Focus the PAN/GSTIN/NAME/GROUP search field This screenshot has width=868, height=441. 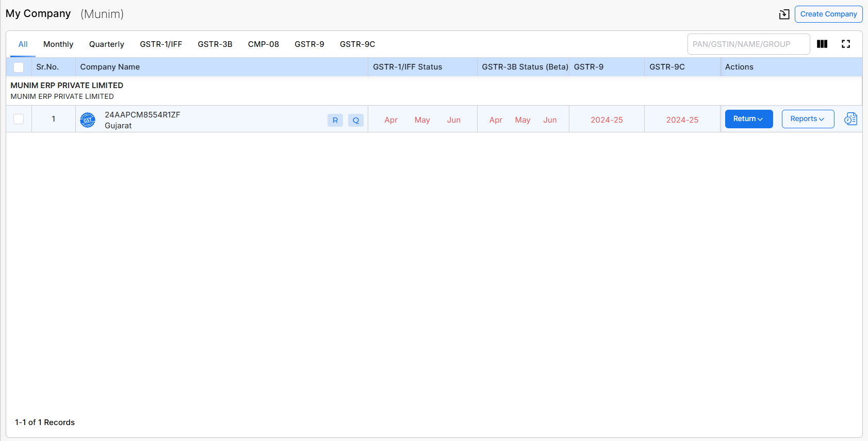click(x=748, y=44)
